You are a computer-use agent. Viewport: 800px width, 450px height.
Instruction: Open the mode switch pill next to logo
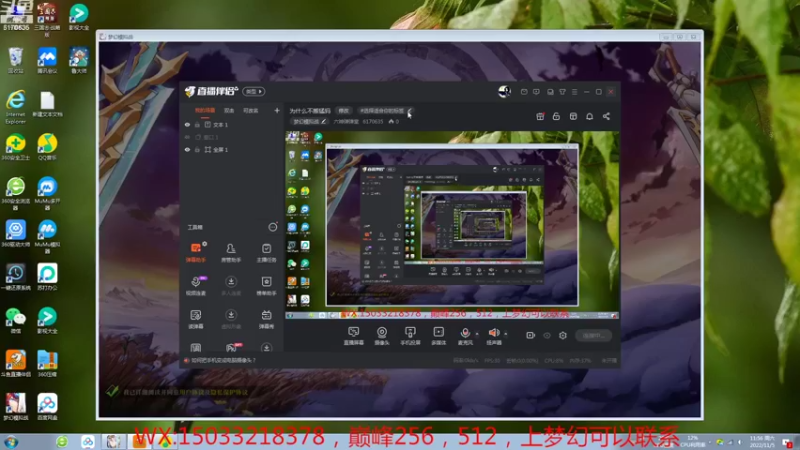tap(254, 91)
